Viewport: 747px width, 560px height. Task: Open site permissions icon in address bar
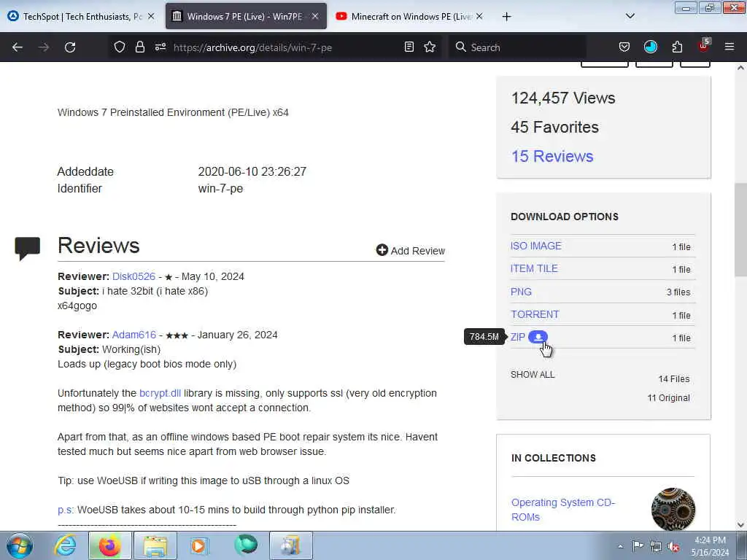pos(160,47)
